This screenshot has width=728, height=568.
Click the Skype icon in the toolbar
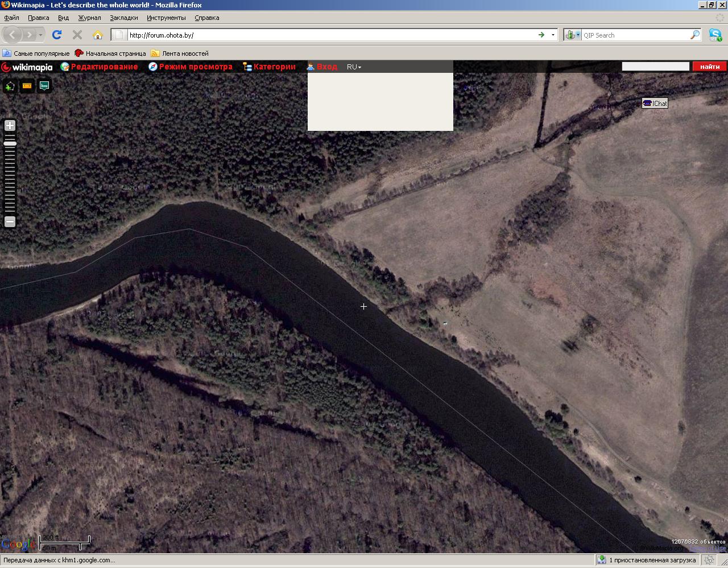715,35
